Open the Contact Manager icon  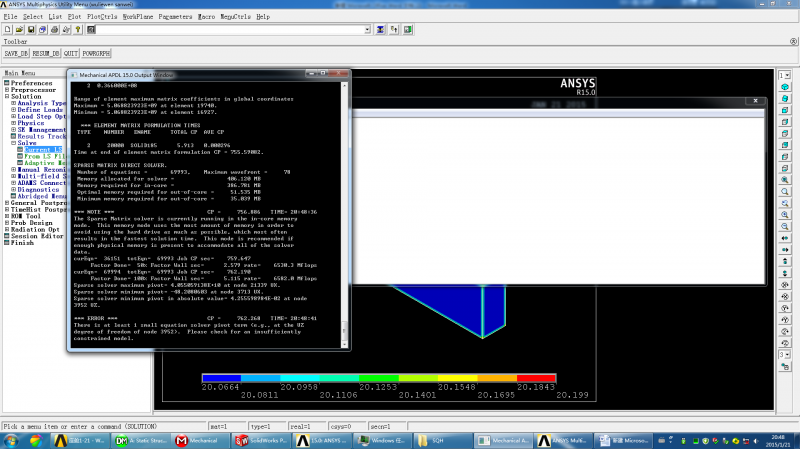(x=408, y=30)
